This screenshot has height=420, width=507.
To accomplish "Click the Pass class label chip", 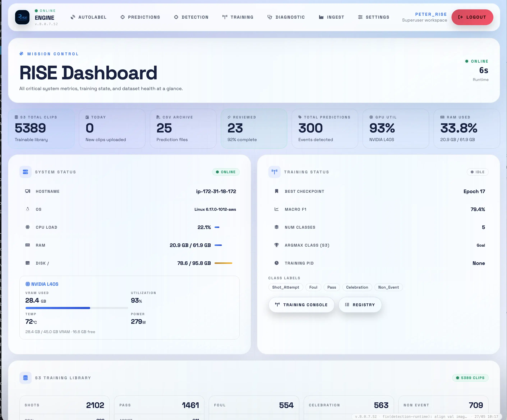I will pyautogui.click(x=331, y=287).
